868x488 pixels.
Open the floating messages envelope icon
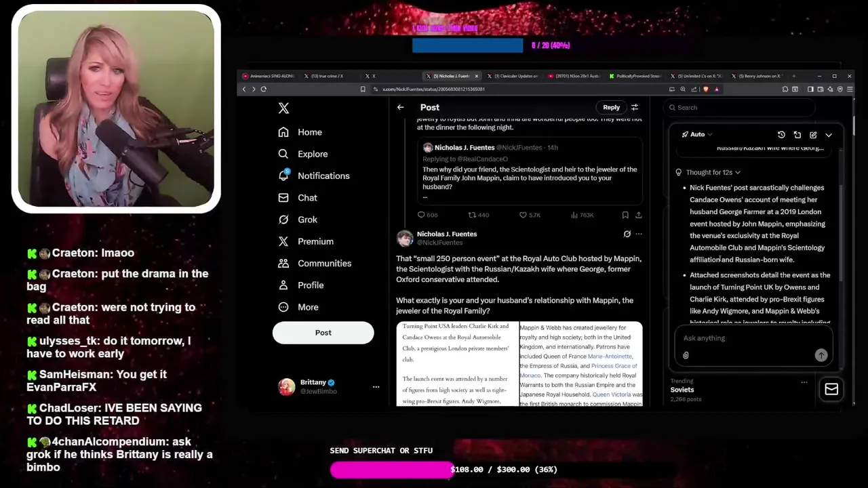point(831,389)
